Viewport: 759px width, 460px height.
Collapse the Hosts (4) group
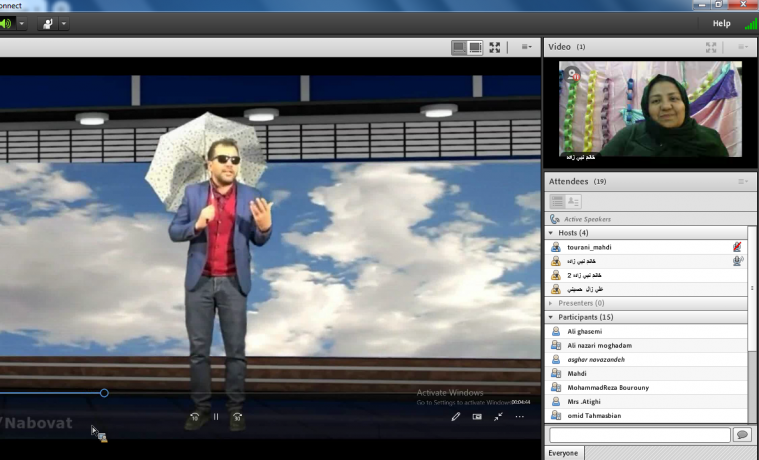[551, 232]
